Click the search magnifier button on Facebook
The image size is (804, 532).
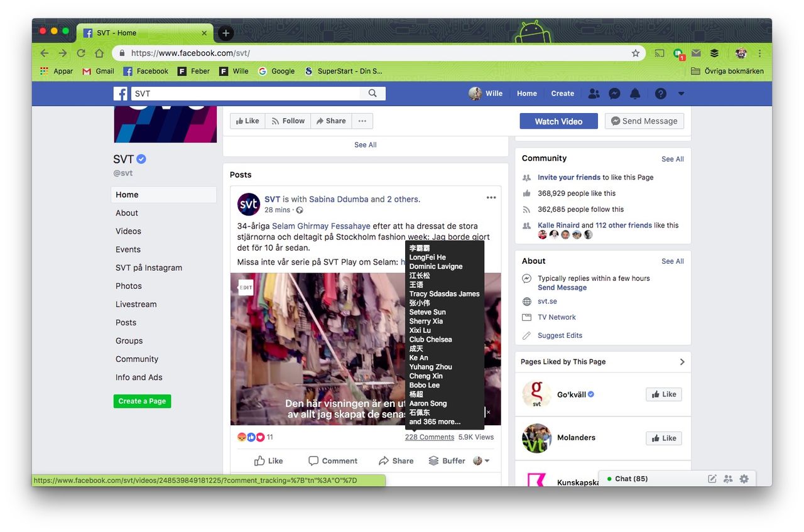(x=372, y=94)
